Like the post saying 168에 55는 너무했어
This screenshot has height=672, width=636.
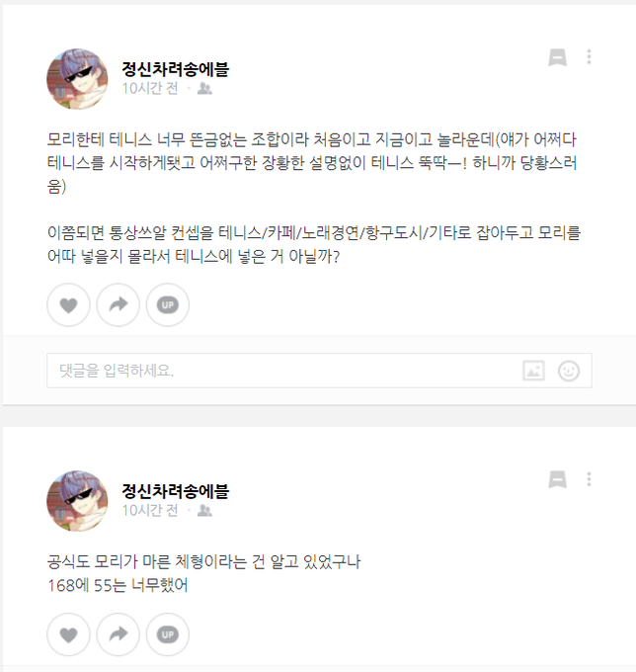[x=68, y=634]
